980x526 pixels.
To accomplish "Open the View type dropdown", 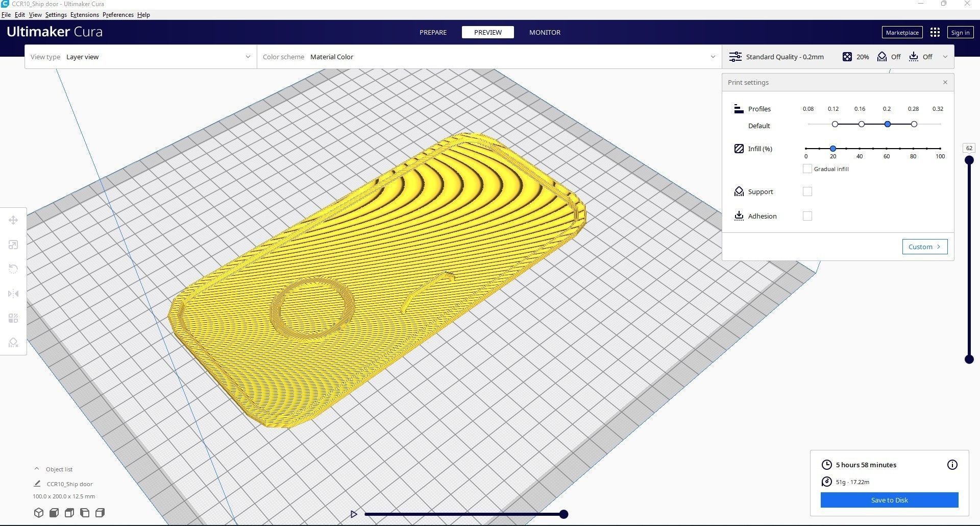I will [141, 57].
